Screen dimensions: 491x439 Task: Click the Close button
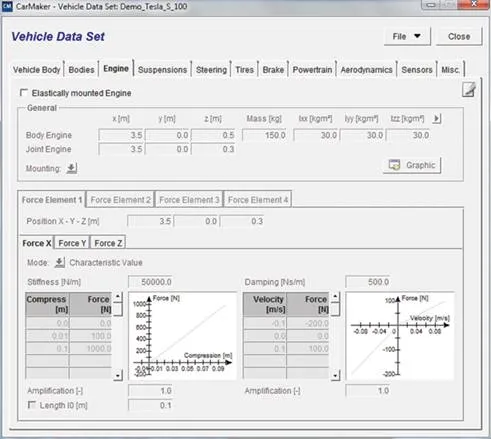click(459, 36)
